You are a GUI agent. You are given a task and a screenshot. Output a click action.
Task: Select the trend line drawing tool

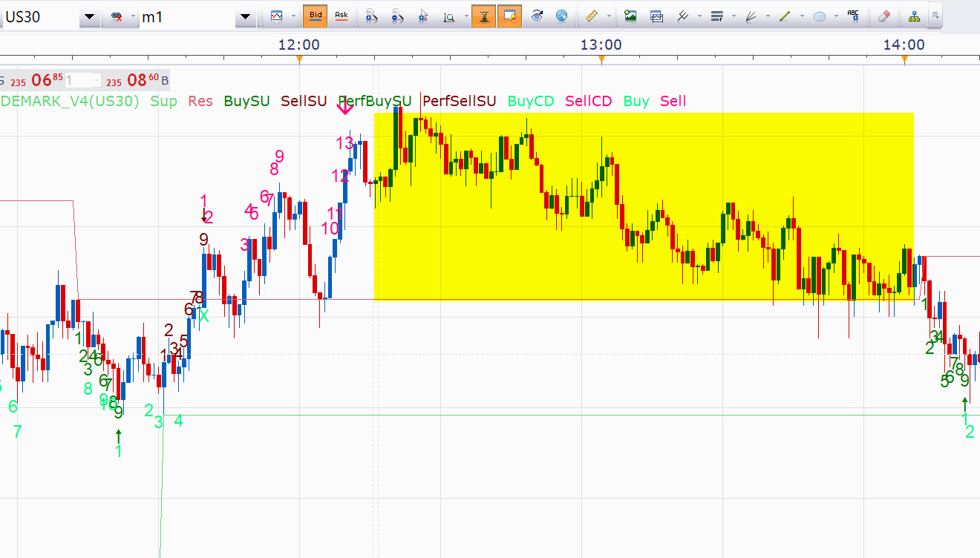click(785, 16)
